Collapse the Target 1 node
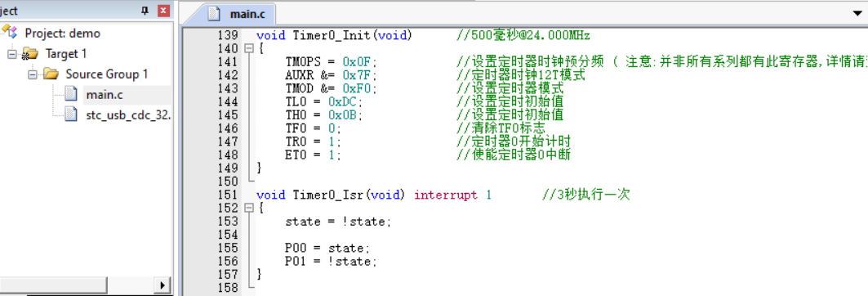This screenshot has height=296, width=868. [11, 54]
